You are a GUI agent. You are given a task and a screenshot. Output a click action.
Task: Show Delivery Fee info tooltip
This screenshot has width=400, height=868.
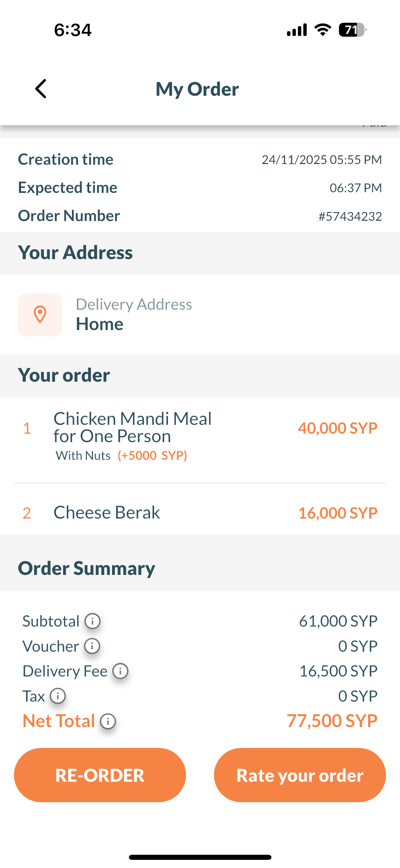point(120,671)
